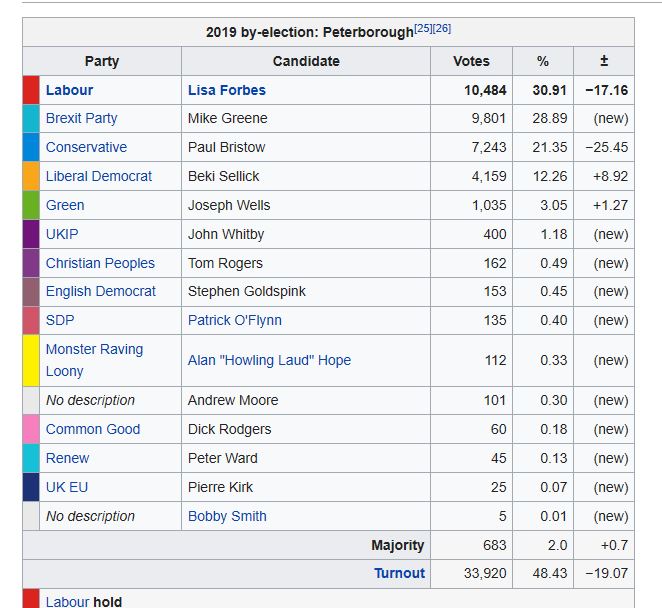Click the pink Common Good swatch

coord(31,429)
